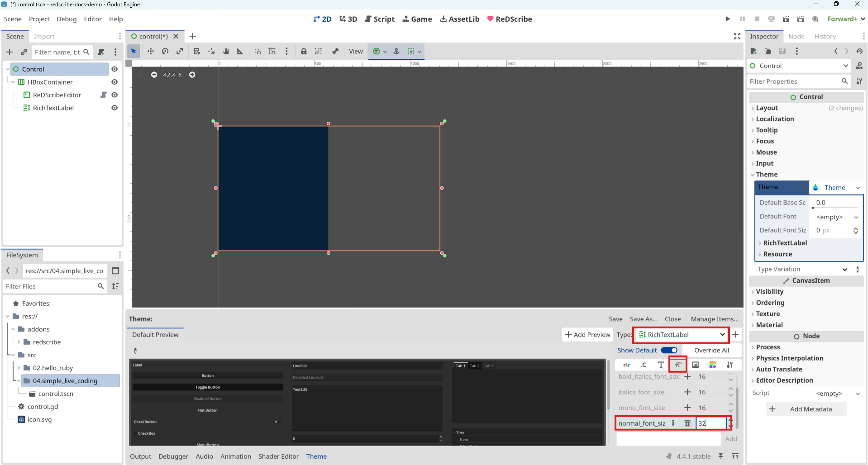Open the Type RichTextLabel dropdown
This screenshot has height=465, width=868.
tap(682, 335)
